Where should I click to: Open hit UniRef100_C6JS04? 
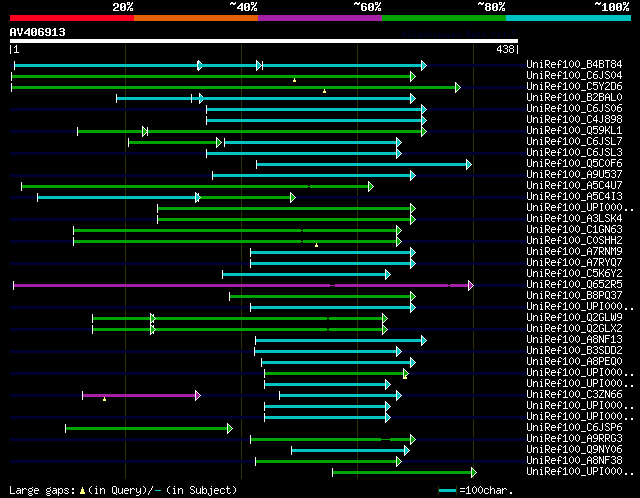574,75
